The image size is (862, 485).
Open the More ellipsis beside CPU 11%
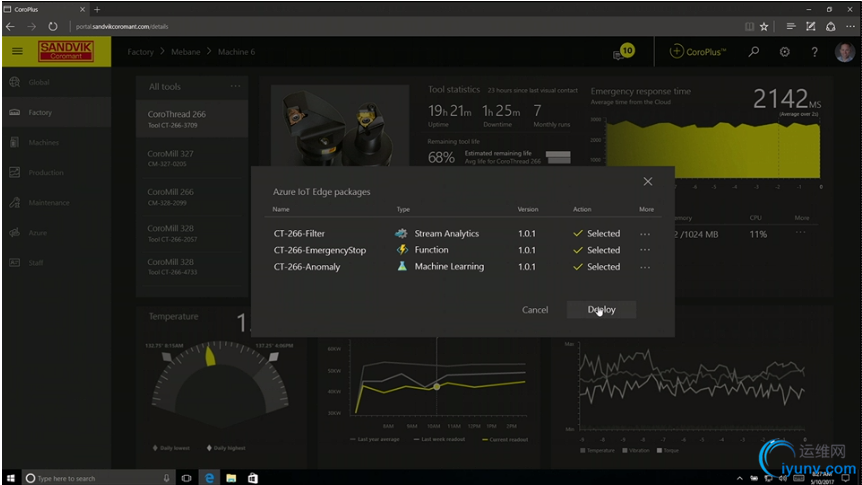coord(800,233)
